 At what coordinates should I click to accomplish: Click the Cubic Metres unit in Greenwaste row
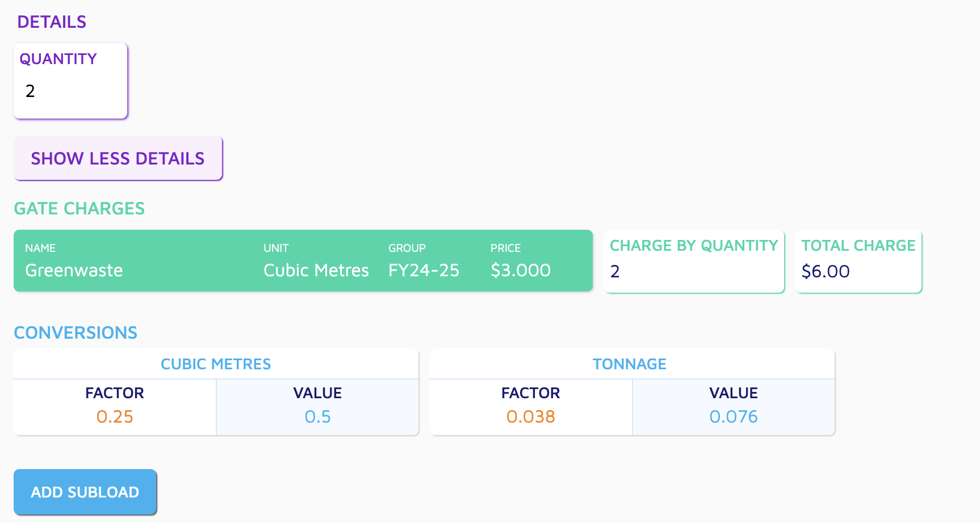pyautogui.click(x=316, y=270)
